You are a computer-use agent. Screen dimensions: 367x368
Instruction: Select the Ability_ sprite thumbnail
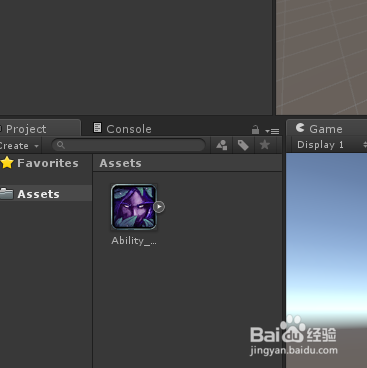pos(134,207)
